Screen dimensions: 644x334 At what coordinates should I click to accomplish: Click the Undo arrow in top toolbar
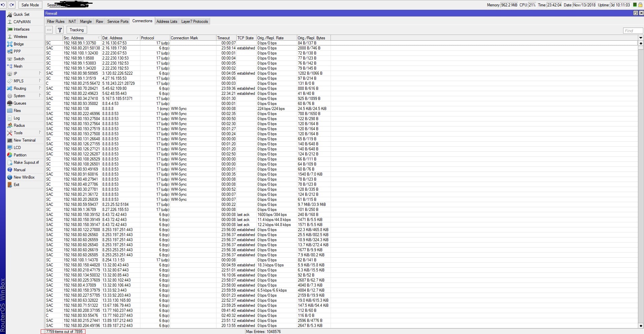coord(3,5)
